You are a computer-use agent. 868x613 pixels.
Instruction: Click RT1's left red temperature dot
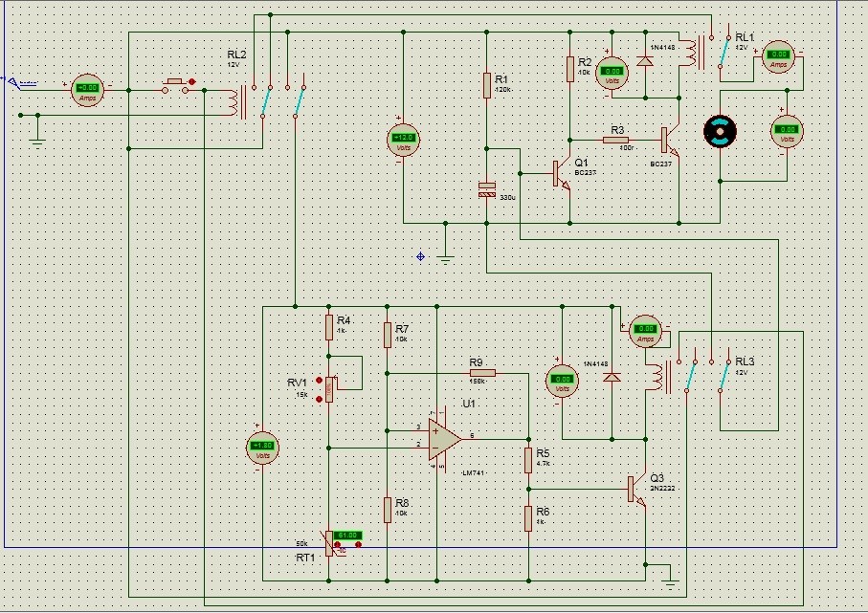pos(337,545)
